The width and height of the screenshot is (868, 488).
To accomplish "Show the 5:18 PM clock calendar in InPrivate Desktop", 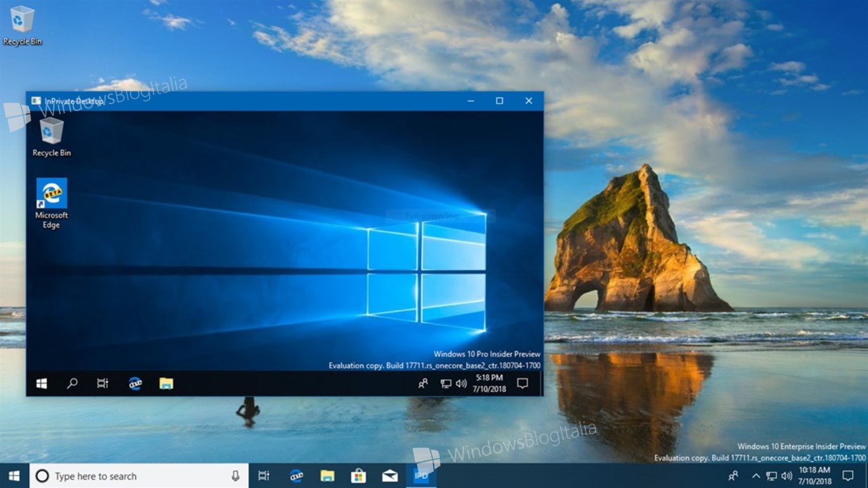I will [x=490, y=383].
